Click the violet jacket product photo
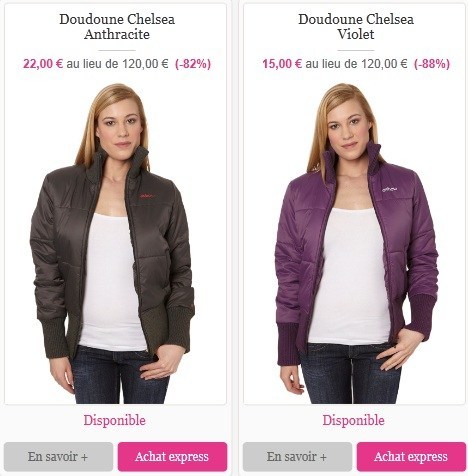 (x=357, y=243)
